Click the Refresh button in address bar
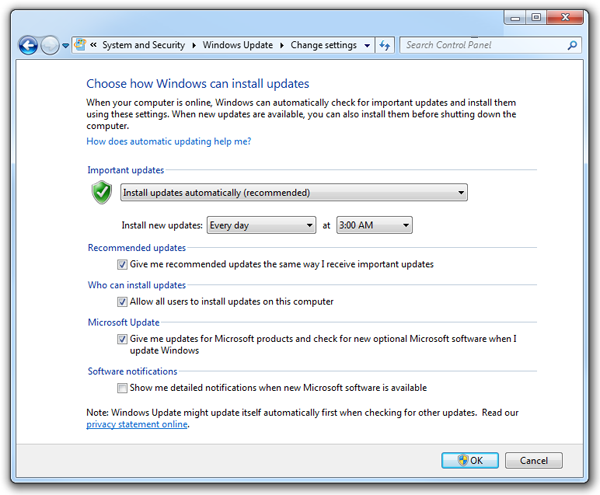Screen dimensions: 600x495 click(x=385, y=46)
